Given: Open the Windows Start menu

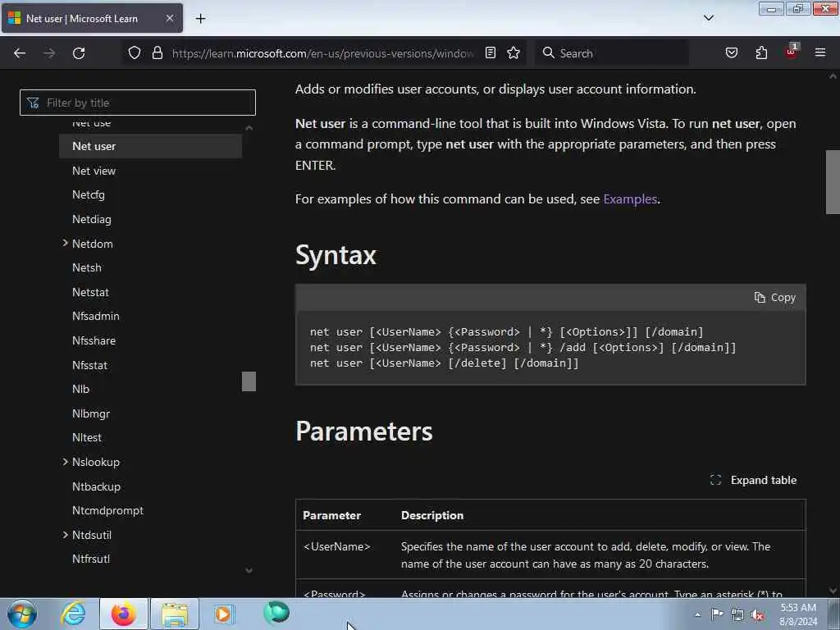Looking at the screenshot, I should [x=22, y=614].
